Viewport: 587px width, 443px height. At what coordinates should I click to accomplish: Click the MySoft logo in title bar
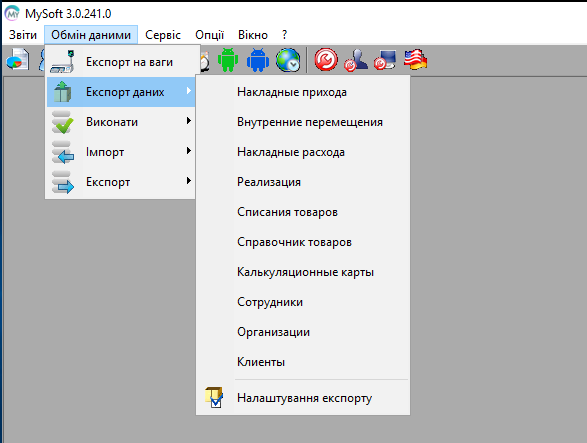tap(12, 13)
